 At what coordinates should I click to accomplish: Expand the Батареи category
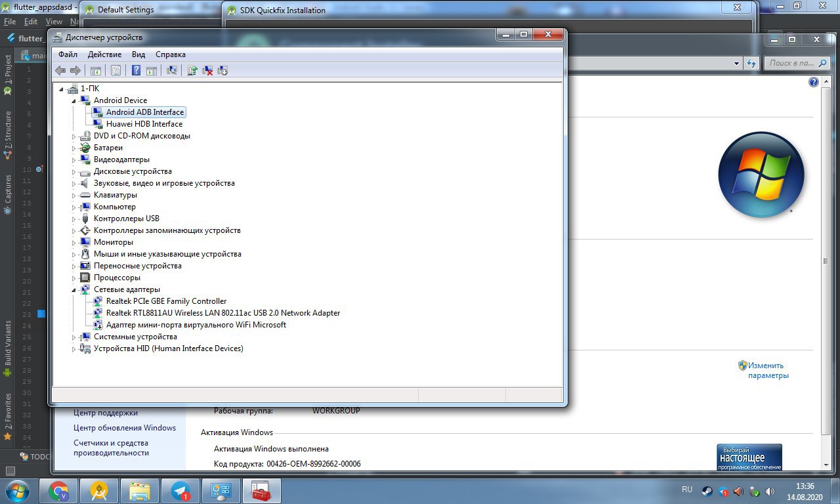click(x=74, y=148)
